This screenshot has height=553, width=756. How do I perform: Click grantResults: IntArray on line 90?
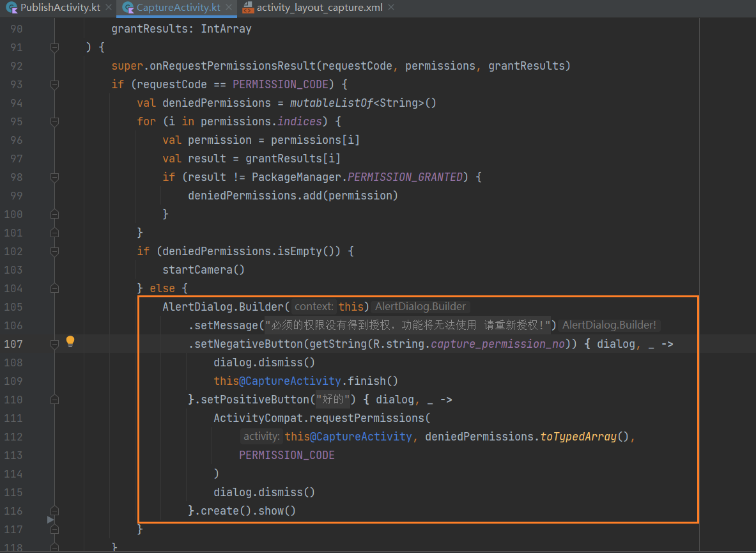click(x=181, y=29)
